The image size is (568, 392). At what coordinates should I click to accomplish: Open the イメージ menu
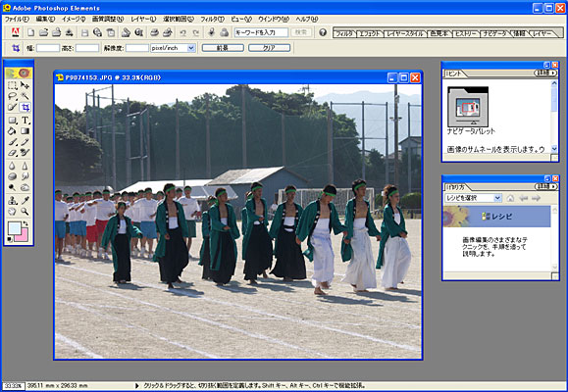[74, 20]
